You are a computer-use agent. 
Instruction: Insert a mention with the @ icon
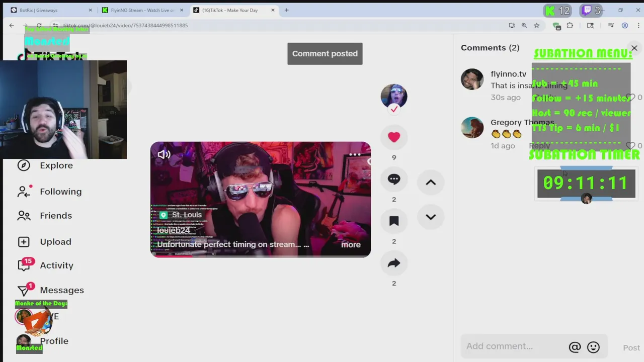click(575, 347)
